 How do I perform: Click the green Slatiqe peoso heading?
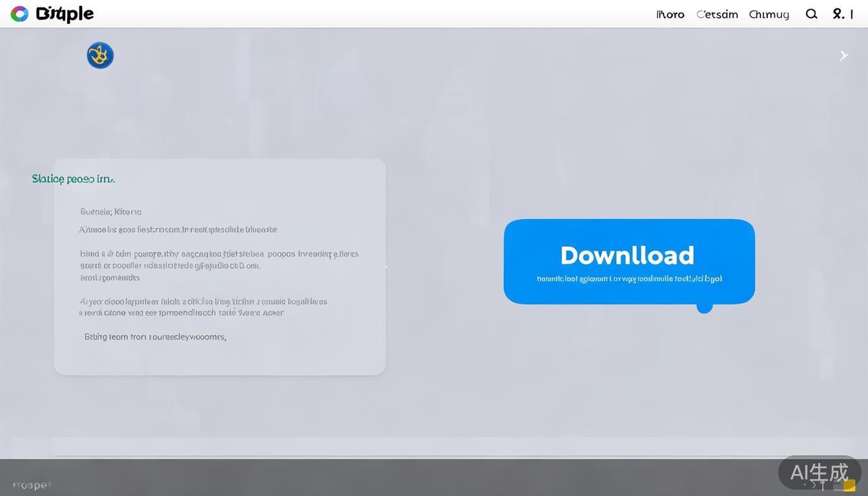(73, 179)
